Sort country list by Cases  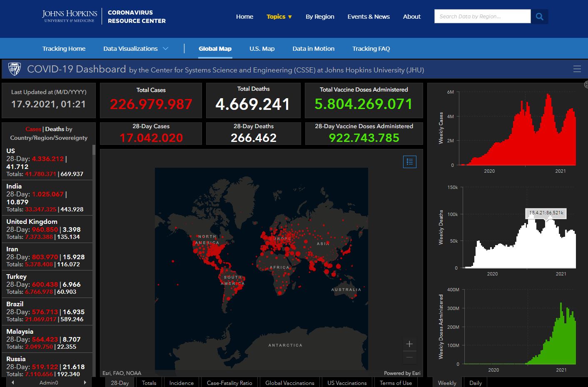tap(33, 129)
